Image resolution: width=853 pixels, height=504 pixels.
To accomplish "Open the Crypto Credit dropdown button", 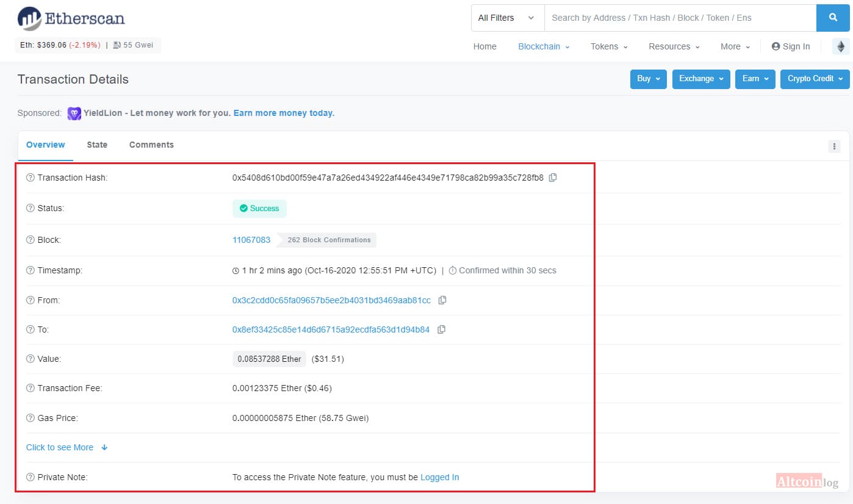I will pos(815,79).
